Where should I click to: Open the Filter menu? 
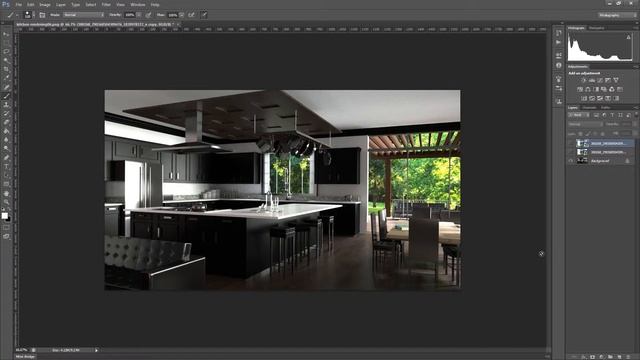click(106, 4)
